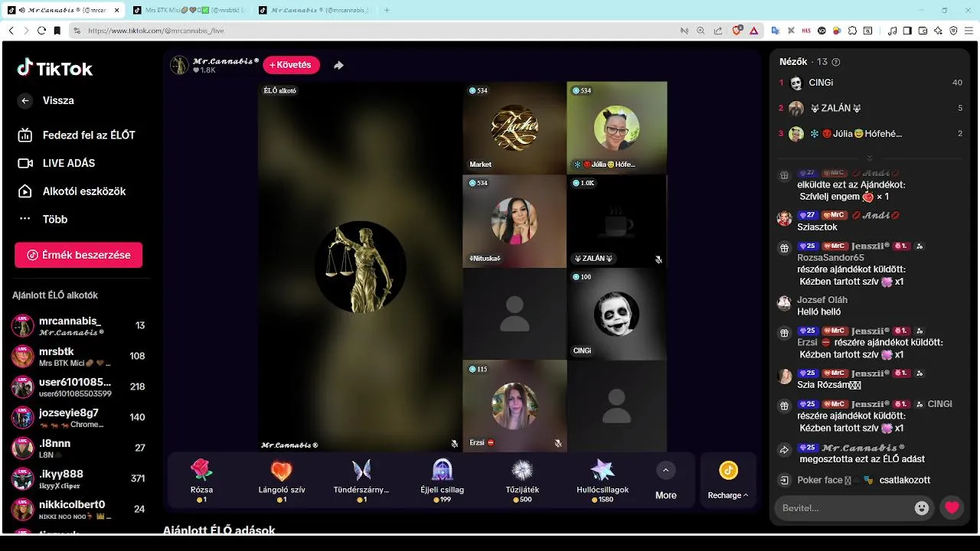Open Brave Shields icon

pyautogui.click(x=737, y=31)
